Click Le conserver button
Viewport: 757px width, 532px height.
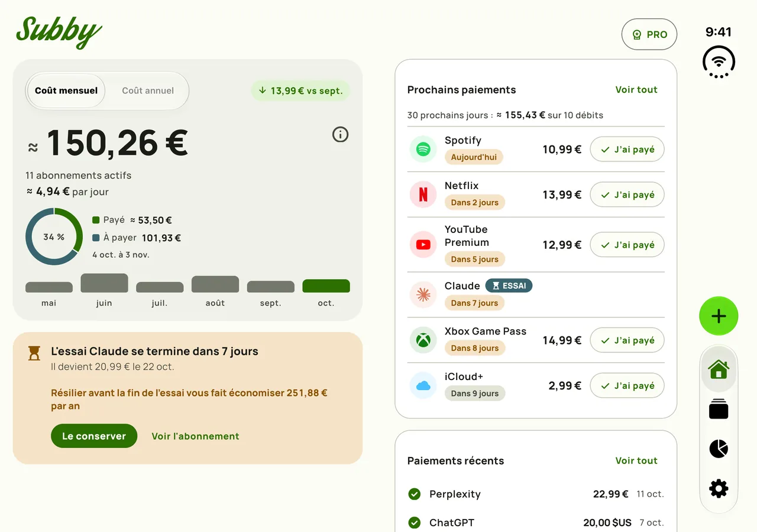point(94,436)
